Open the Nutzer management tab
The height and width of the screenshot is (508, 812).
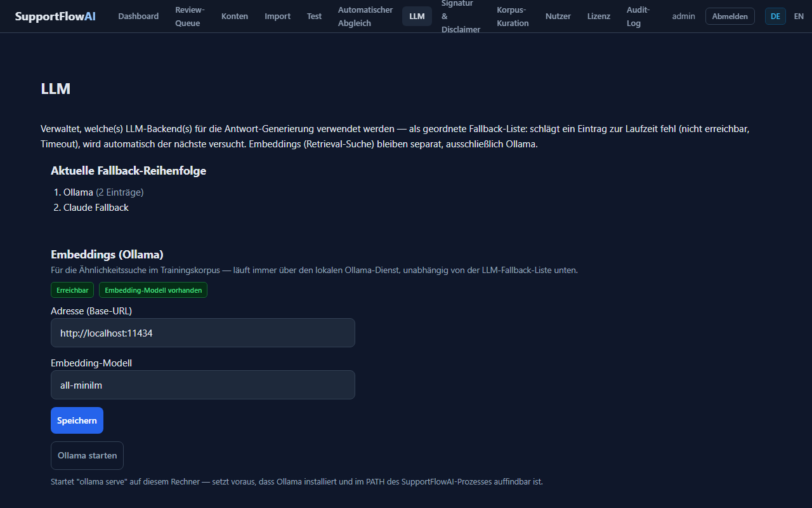click(x=558, y=16)
